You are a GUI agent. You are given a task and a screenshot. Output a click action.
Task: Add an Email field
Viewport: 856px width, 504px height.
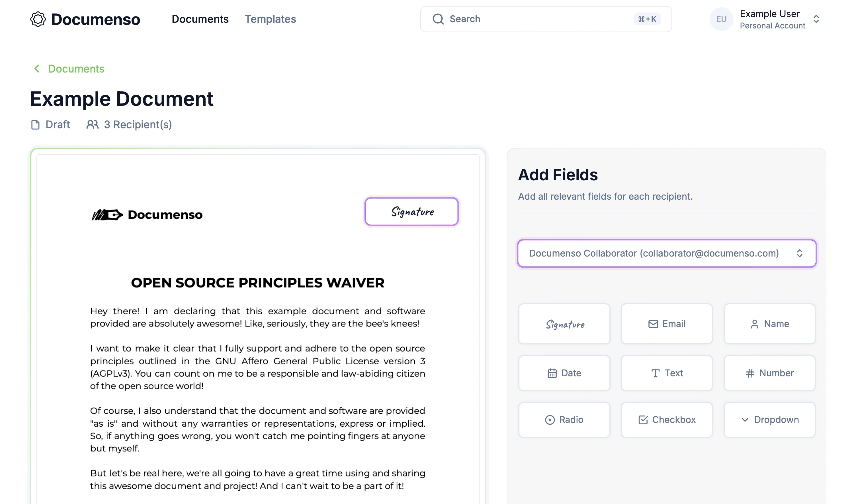[x=666, y=324]
